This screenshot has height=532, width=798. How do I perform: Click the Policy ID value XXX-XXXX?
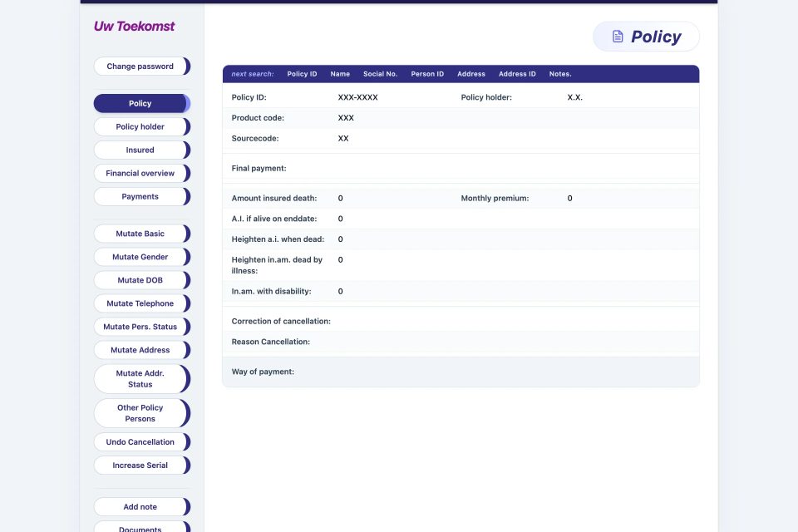point(357,97)
